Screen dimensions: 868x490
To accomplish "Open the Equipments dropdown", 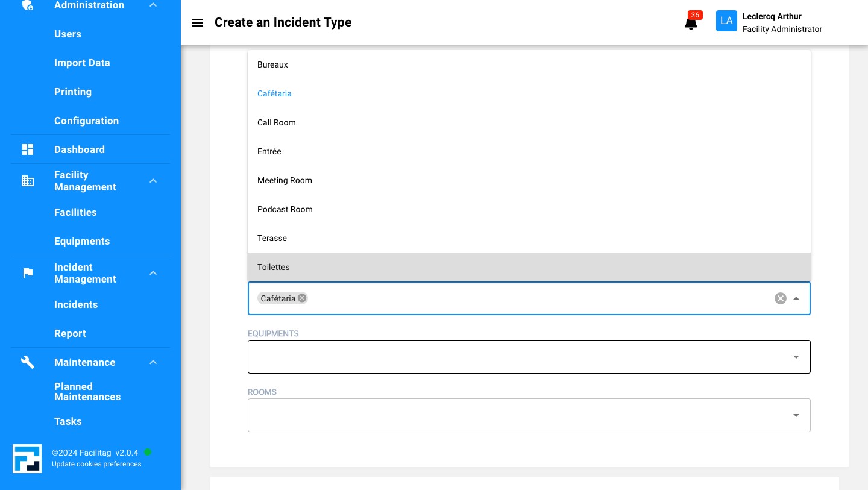I will click(796, 357).
